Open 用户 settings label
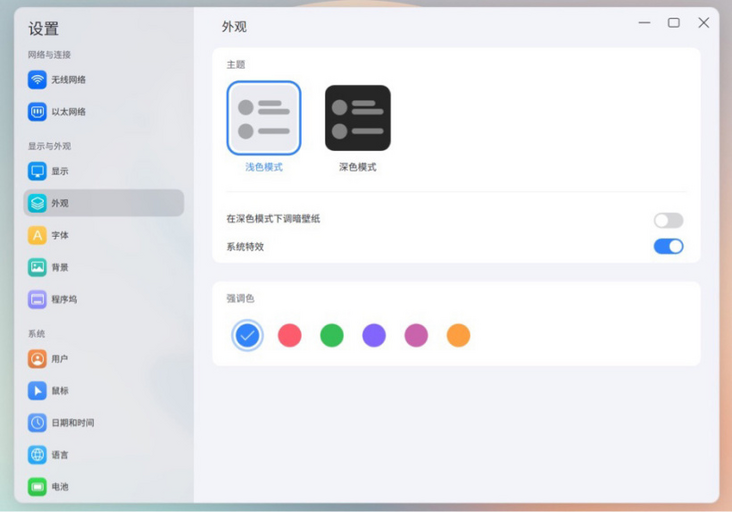This screenshot has height=512, width=732. pyautogui.click(x=60, y=359)
